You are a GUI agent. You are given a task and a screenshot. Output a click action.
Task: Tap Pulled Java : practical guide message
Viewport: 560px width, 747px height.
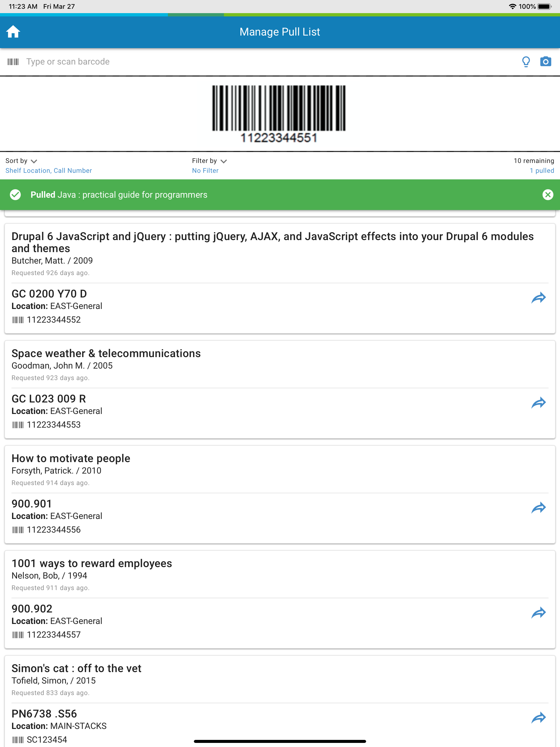[119, 195]
